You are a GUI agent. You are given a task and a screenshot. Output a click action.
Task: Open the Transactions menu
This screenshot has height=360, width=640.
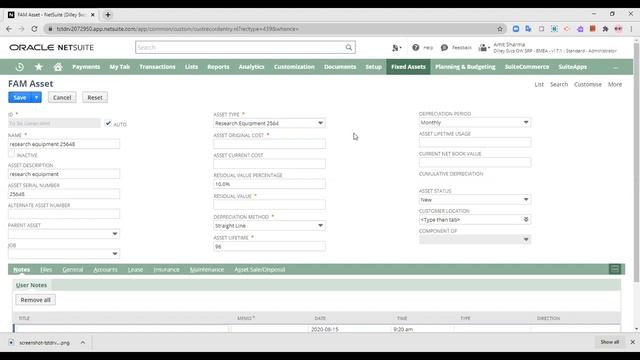click(157, 67)
